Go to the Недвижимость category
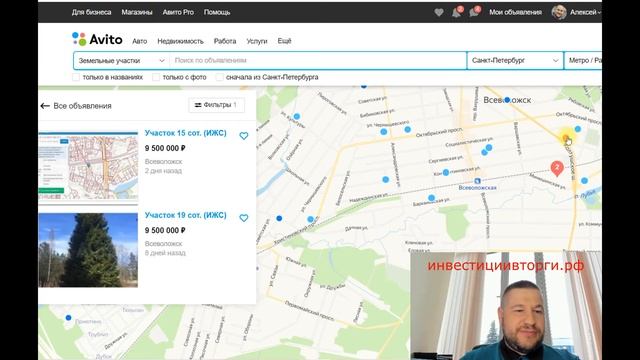The height and width of the screenshot is (360, 640). (180, 41)
